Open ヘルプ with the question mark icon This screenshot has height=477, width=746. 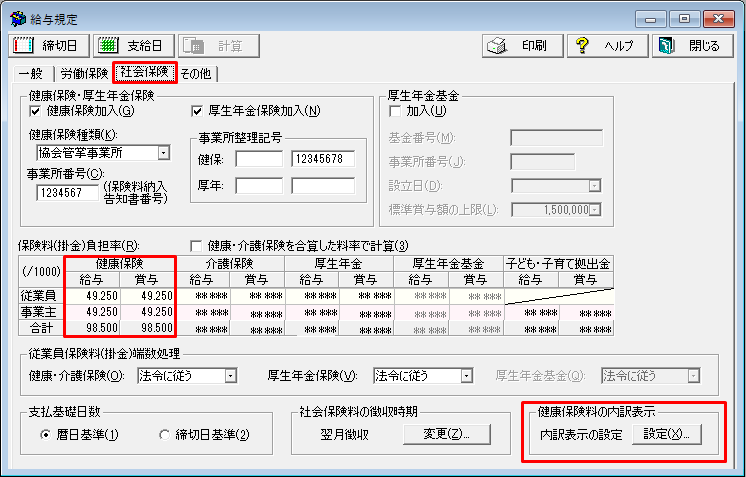tap(607, 46)
